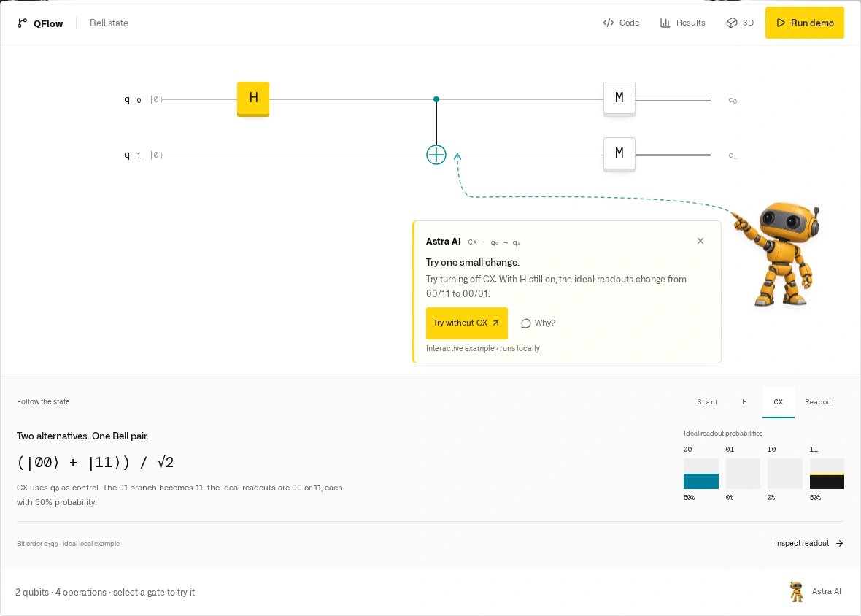Click the Try without CX button
This screenshot has width=861, height=616.
pyautogui.click(x=467, y=323)
